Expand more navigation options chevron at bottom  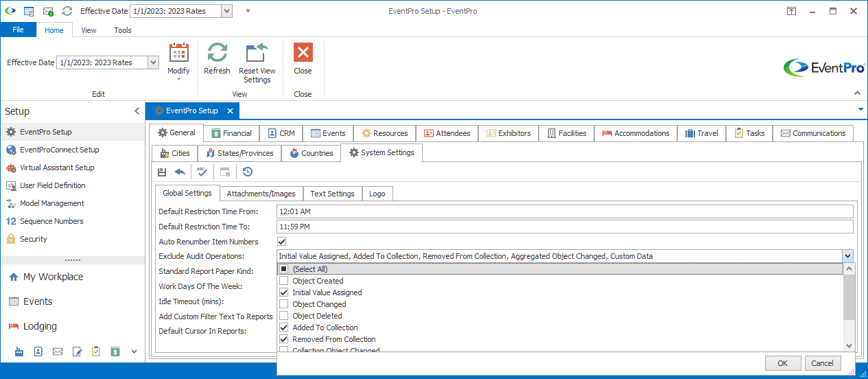click(x=134, y=352)
